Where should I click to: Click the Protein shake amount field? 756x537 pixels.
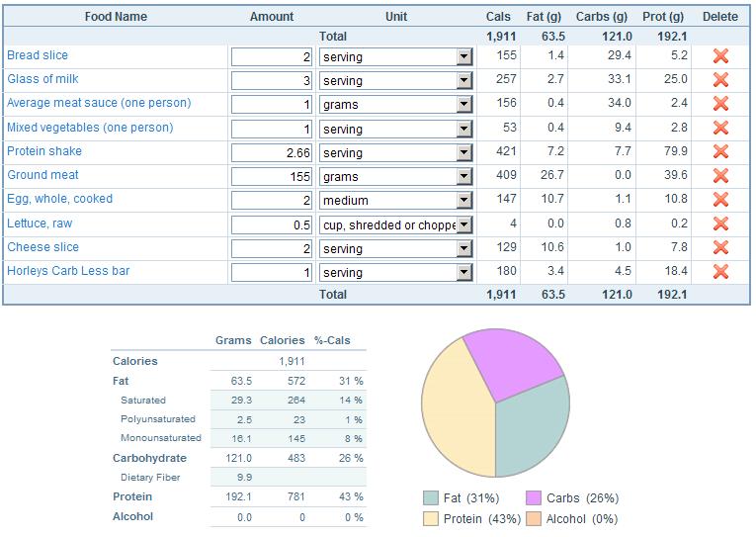pyautogui.click(x=272, y=153)
